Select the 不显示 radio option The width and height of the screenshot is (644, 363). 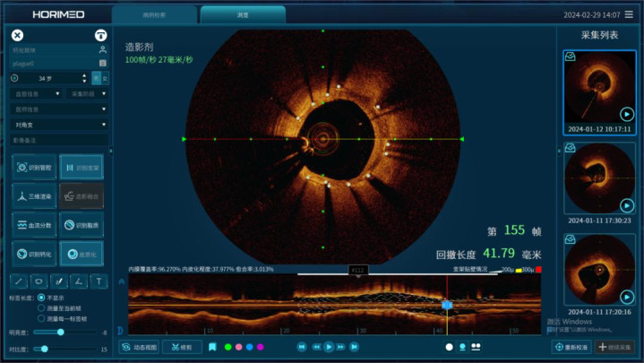pyautogui.click(x=41, y=298)
